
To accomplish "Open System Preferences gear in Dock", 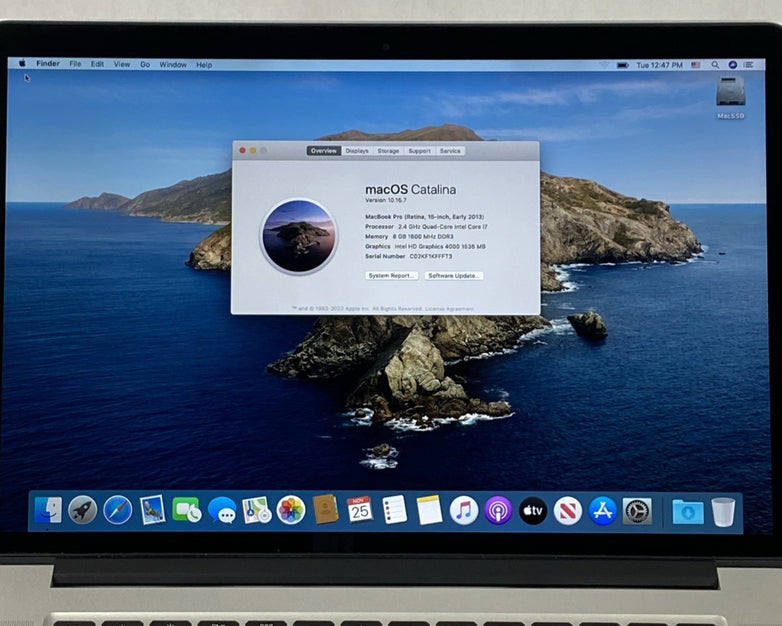I will (x=637, y=511).
